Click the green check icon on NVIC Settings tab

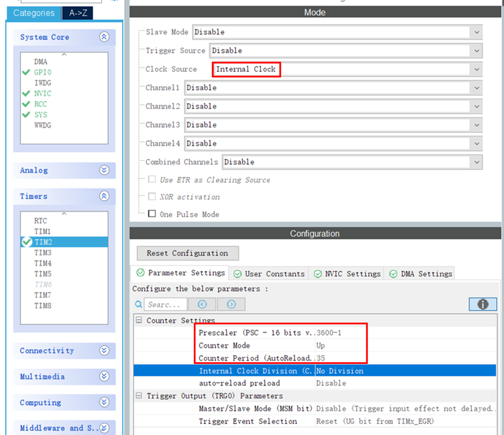(x=317, y=274)
